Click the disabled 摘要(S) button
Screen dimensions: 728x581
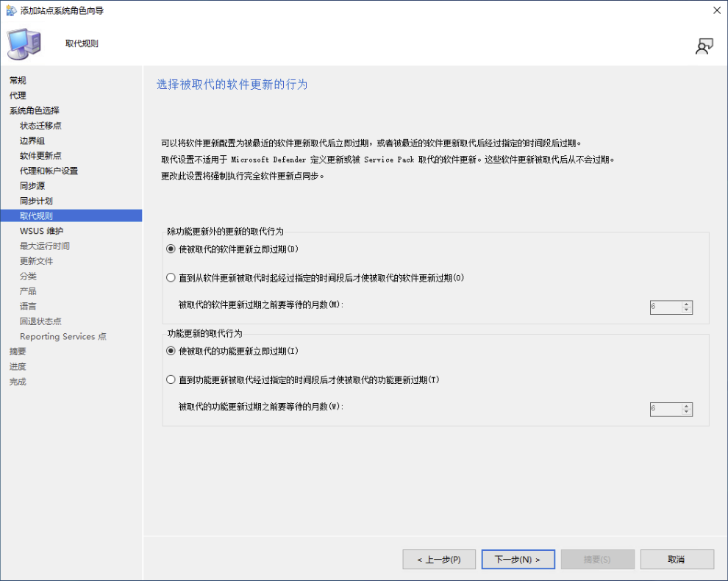click(x=598, y=559)
